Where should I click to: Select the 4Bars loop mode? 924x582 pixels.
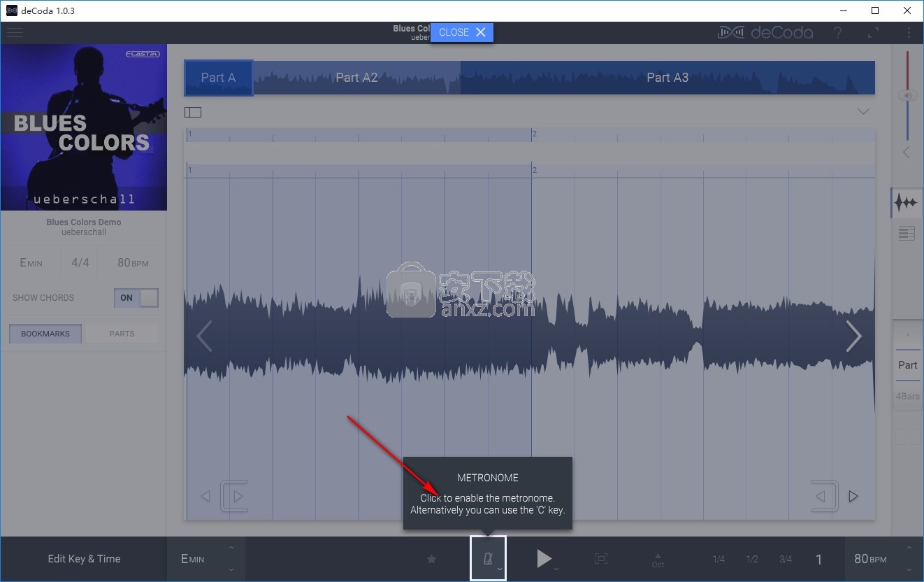tap(908, 397)
